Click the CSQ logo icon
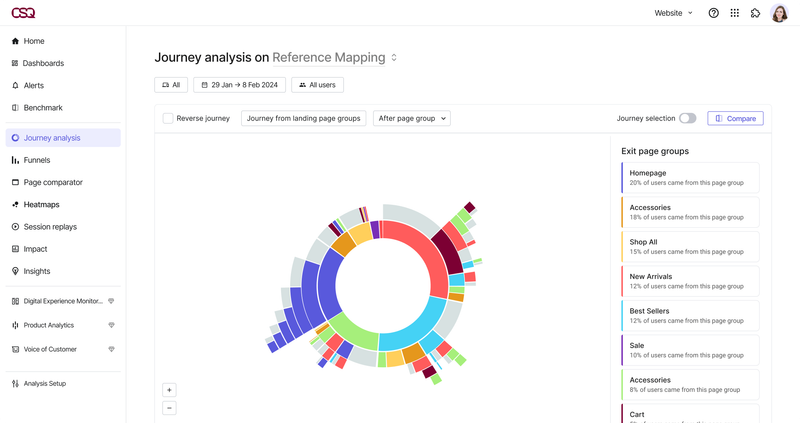Viewport: 800px width, 423px height. [22, 13]
